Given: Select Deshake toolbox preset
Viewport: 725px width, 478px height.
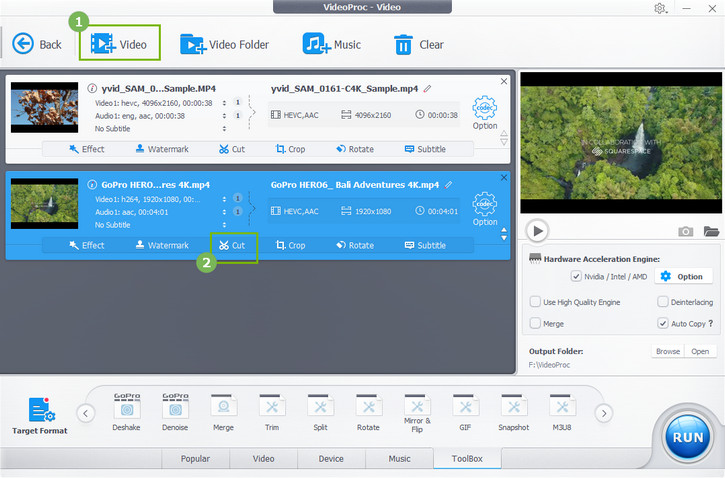Looking at the screenshot, I should (126, 412).
